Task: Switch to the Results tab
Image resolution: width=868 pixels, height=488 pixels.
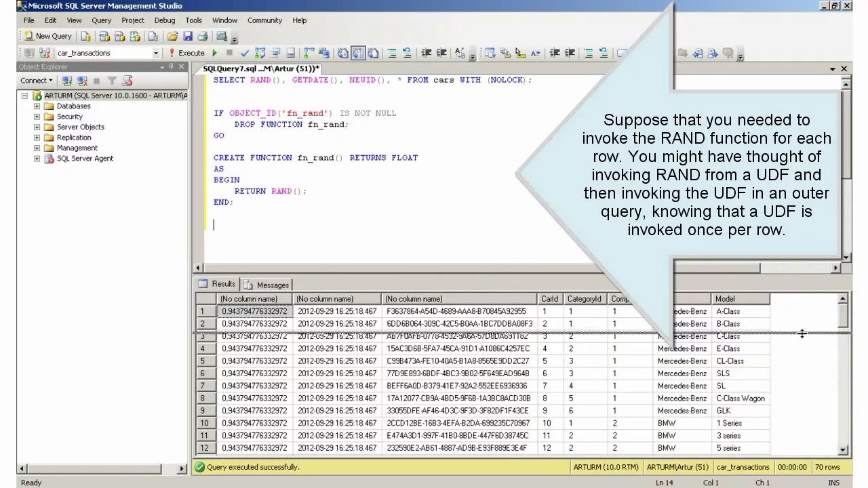Action: (217, 284)
